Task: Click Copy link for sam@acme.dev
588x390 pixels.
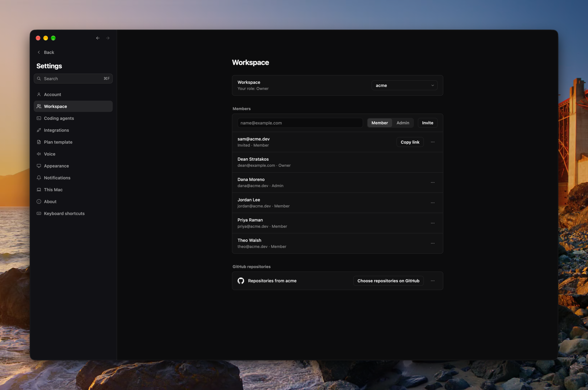Action: [x=410, y=142]
